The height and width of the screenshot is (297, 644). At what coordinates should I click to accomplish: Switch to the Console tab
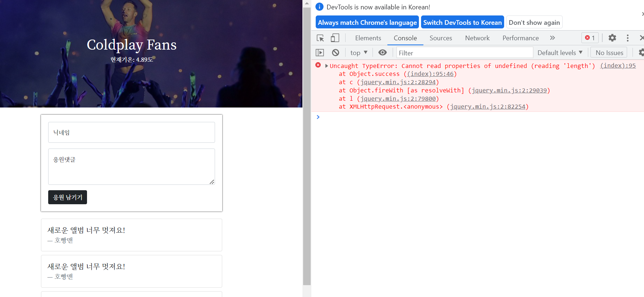point(405,38)
